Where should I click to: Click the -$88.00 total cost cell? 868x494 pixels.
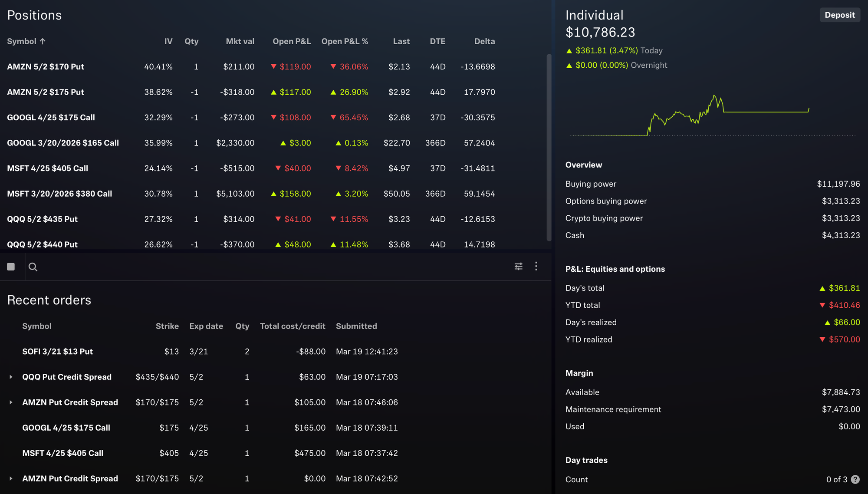coord(311,351)
